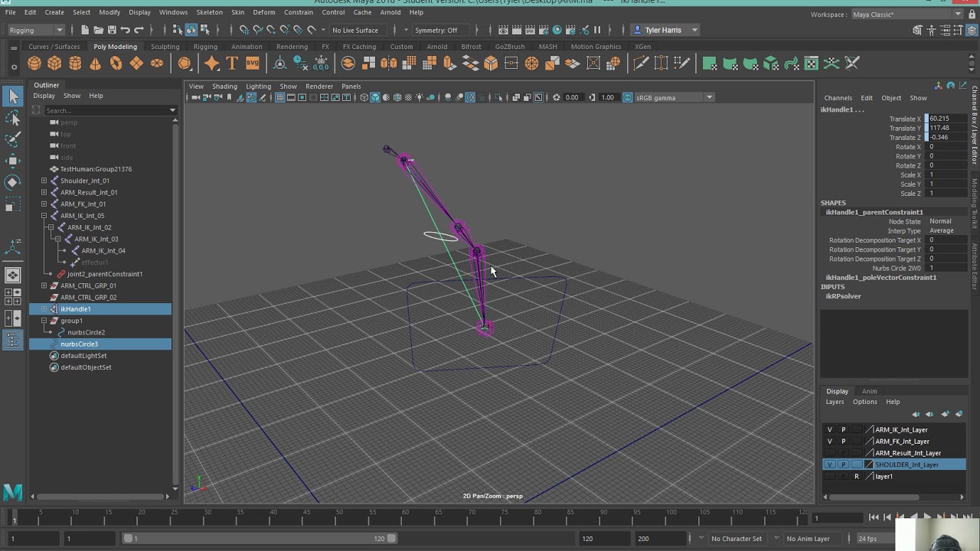
Task: Collapse ARM_IK_Jnt_05 in the Outliner
Action: (44, 215)
